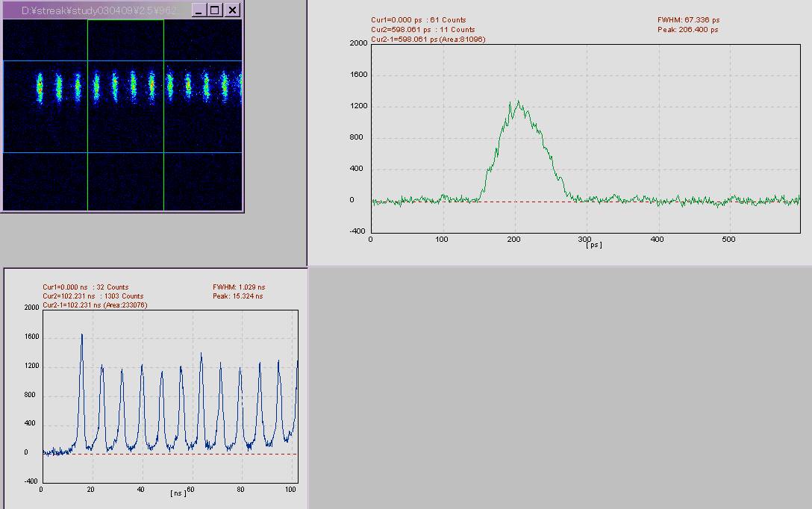Click the FWHM 1.029 ns readout

point(238,287)
